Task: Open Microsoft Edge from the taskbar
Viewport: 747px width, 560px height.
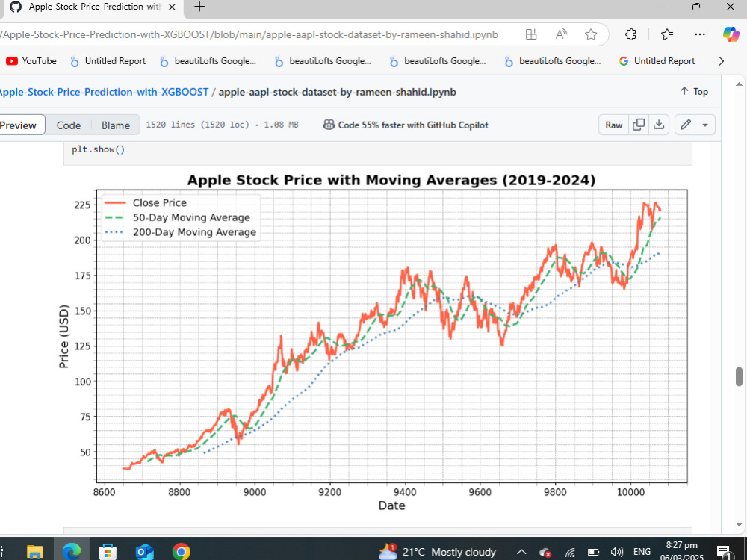Action: click(72, 552)
